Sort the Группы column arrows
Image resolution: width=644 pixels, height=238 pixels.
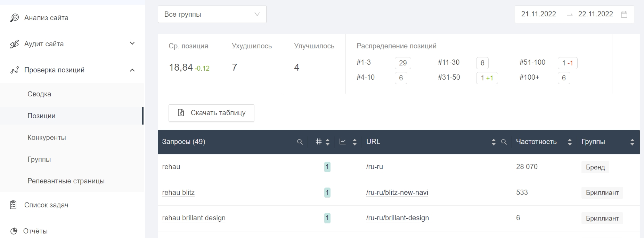tap(632, 142)
